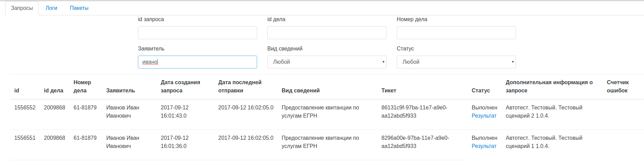The height and width of the screenshot is (165, 644).
Task: Open the Пакеты tab
Action: (79, 8)
